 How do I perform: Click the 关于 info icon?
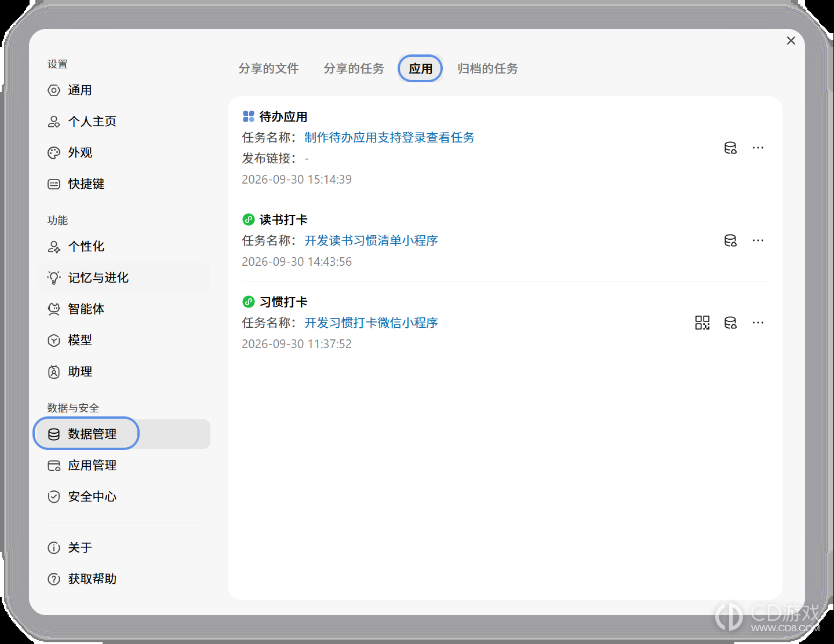point(54,548)
